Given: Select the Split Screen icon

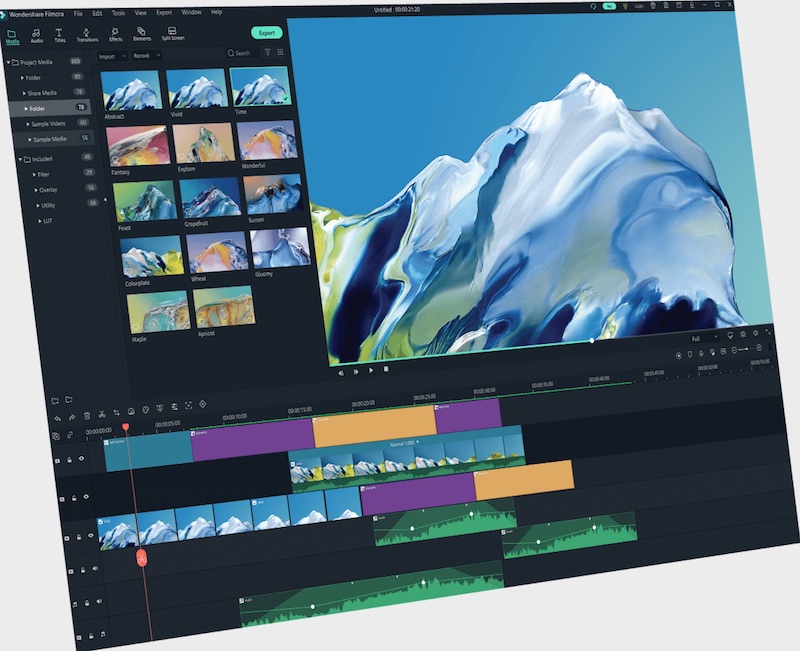Looking at the screenshot, I should click(x=172, y=33).
